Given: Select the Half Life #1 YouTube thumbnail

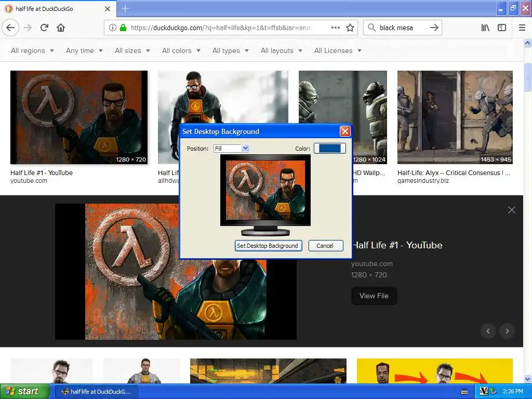Looking at the screenshot, I should pyautogui.click(x=79, y=117).
